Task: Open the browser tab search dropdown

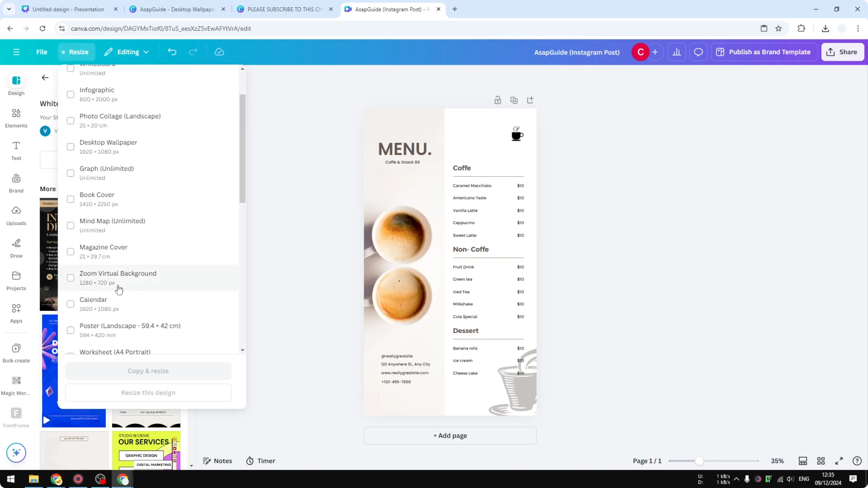Action: [9, 9]
